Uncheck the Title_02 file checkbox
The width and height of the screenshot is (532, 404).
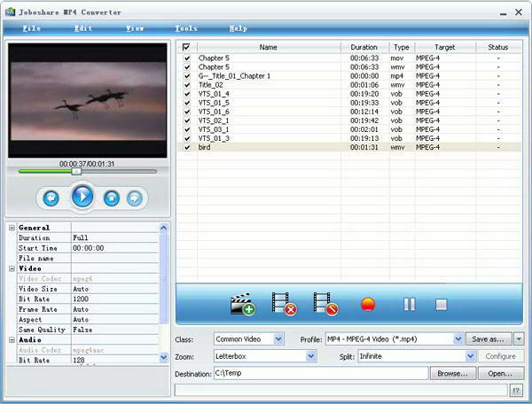tap(186, 85)
